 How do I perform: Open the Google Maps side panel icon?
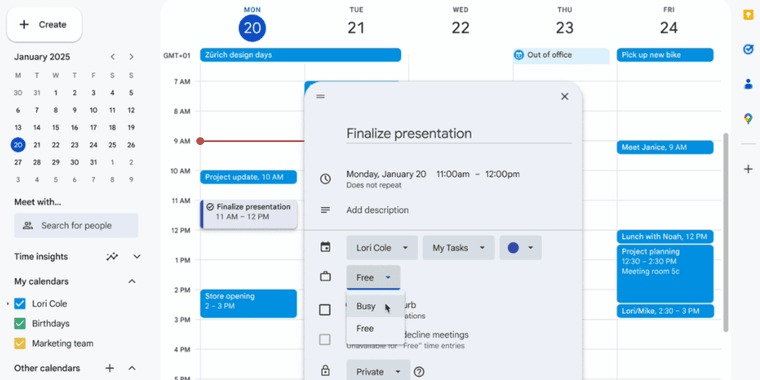748,118
